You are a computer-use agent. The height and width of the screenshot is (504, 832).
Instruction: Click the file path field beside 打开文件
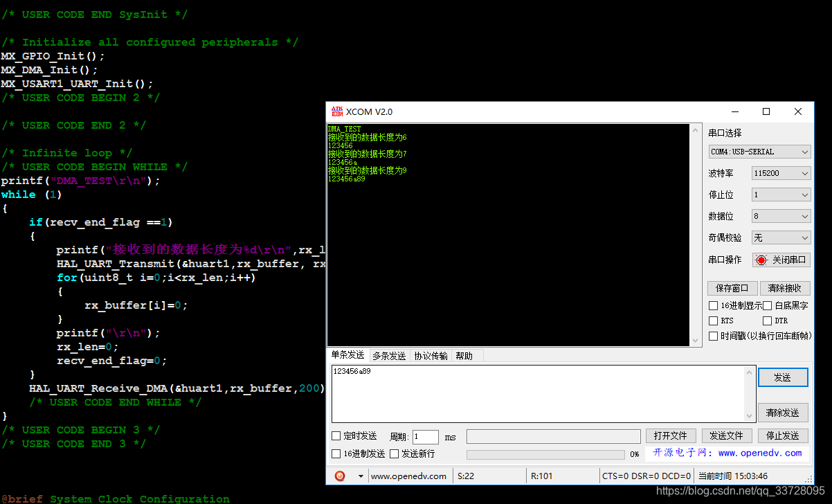554,436
